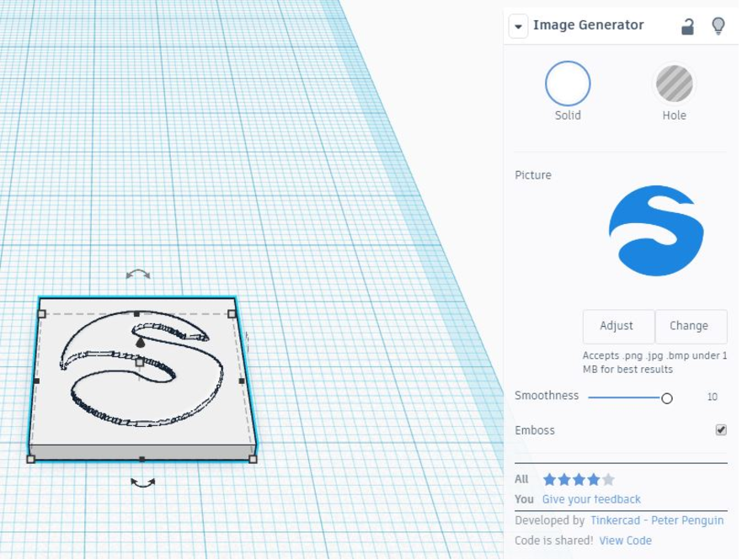Set shape to Solid

(x=568, y=84)
